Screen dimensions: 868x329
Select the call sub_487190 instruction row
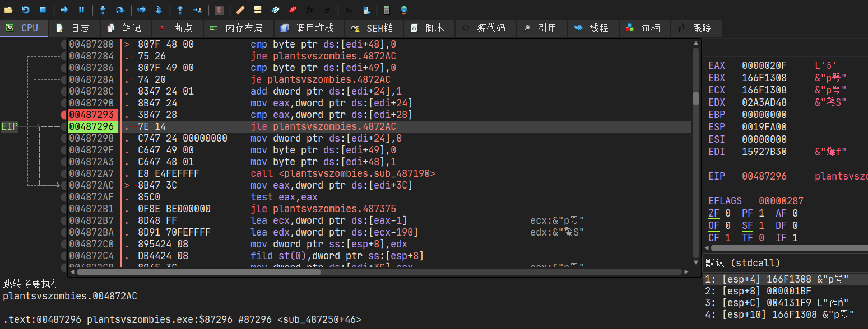click(379, 173)
